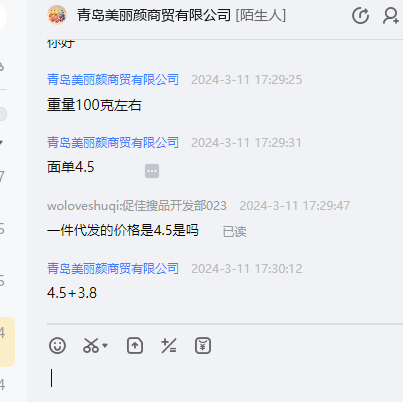Expand the screenshot options dropdown arrow

coord(105,345)
